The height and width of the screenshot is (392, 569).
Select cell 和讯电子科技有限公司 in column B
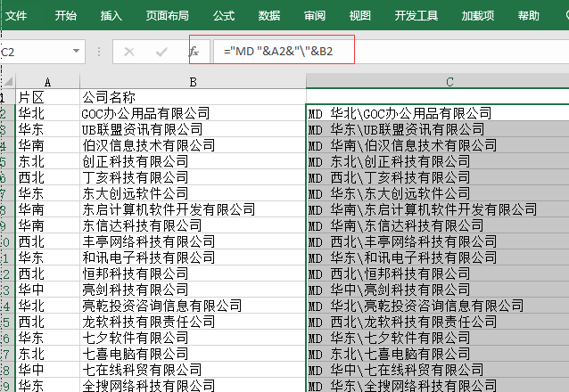[x=193, y=257]
